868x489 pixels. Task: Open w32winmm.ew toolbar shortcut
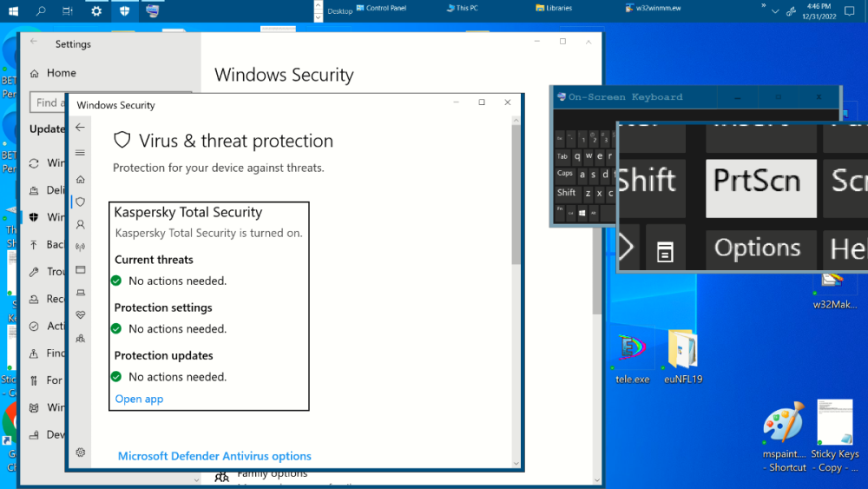pos(654,9)
